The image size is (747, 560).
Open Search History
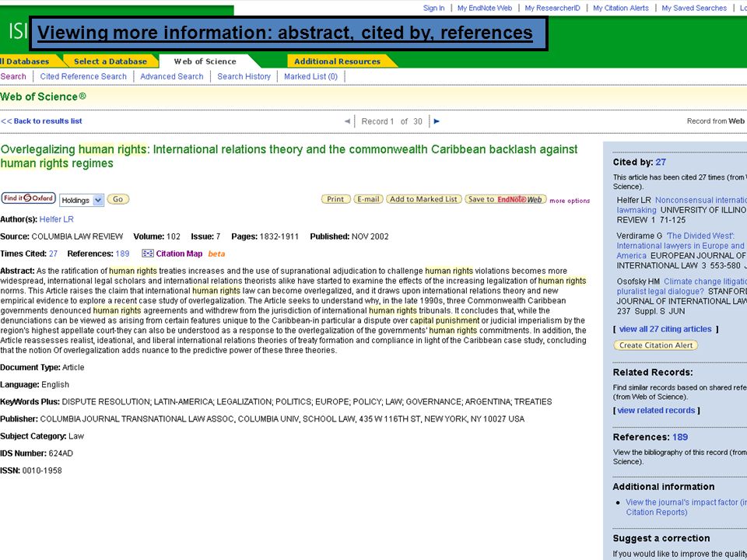(x=244, y=76)
